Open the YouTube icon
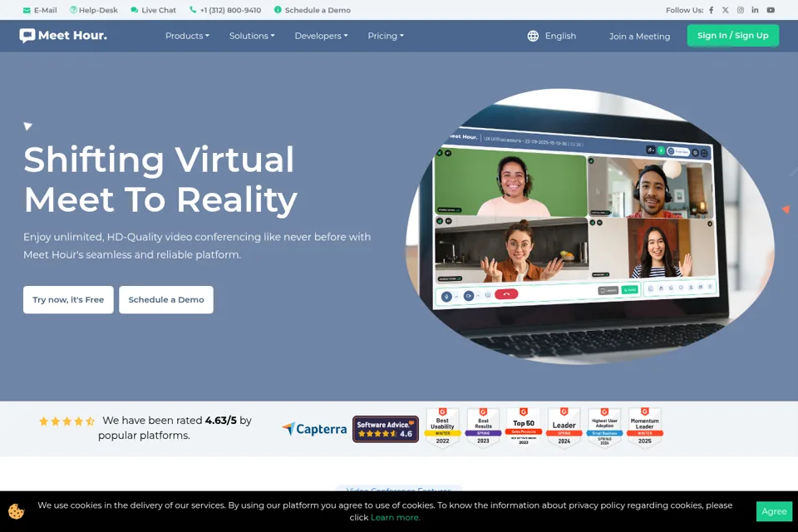This screenshot has height=532, width=798. [x=771, y=10]
